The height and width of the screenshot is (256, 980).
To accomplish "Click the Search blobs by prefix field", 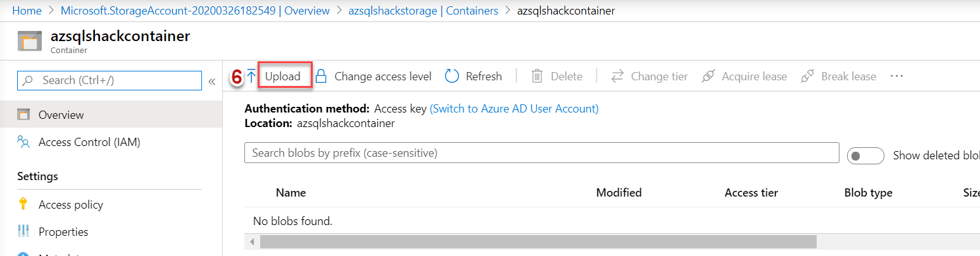I will point(541,153).
